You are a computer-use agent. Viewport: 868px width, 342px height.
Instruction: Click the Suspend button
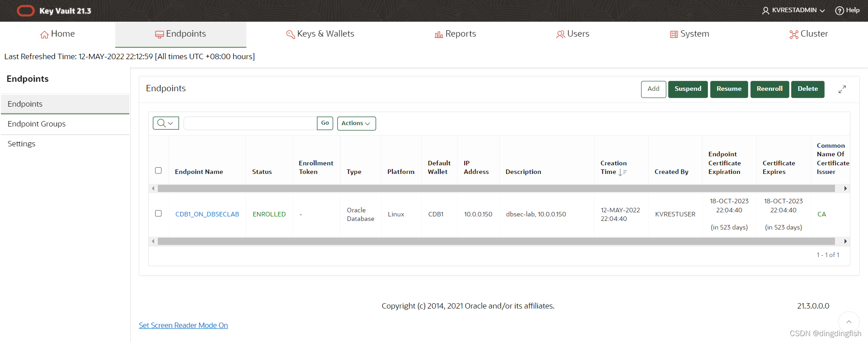(x=688, y=89)
